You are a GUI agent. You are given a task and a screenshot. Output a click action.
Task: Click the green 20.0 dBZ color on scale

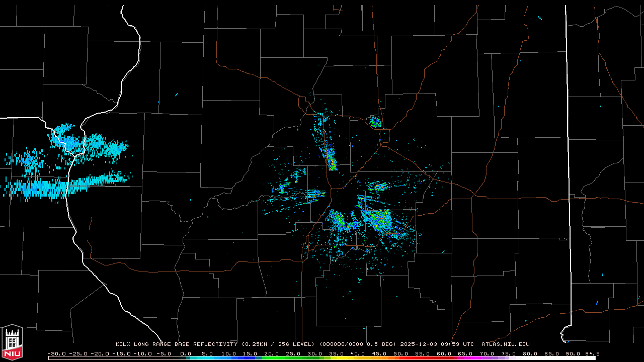272,358
